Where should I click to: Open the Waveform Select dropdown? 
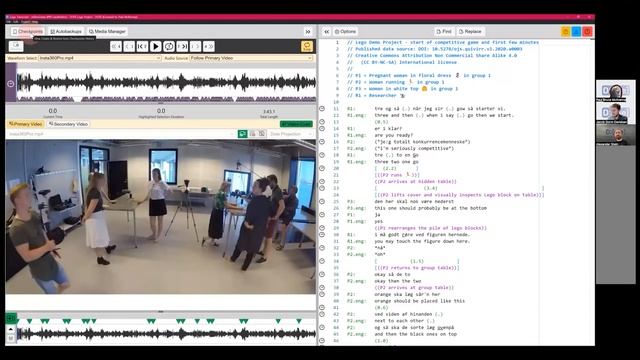click(100, 58)
